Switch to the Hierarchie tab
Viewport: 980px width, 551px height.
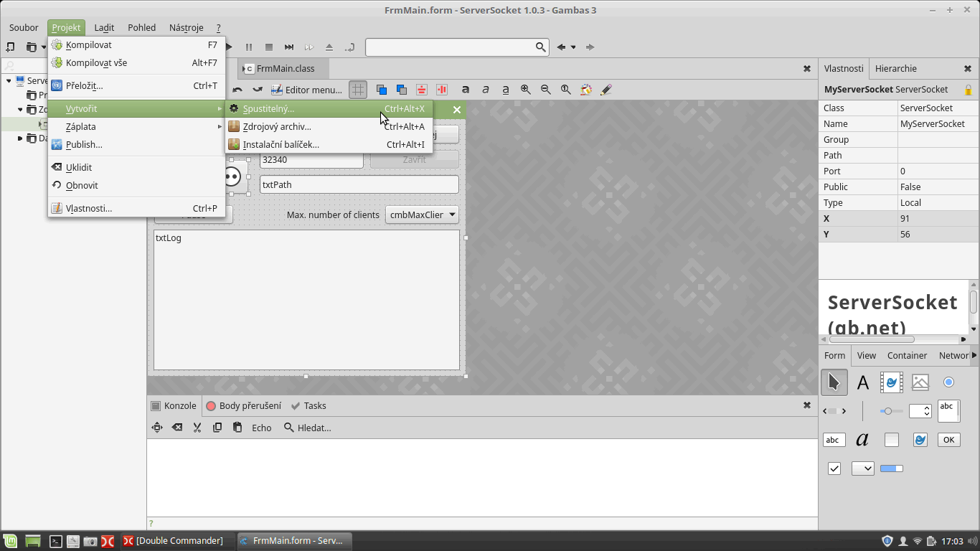[x=895, y=68]
